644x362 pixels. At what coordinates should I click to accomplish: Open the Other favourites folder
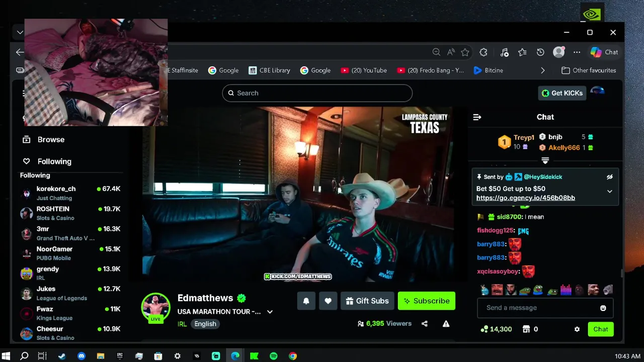pyautogui.click(x=589, y=70)
